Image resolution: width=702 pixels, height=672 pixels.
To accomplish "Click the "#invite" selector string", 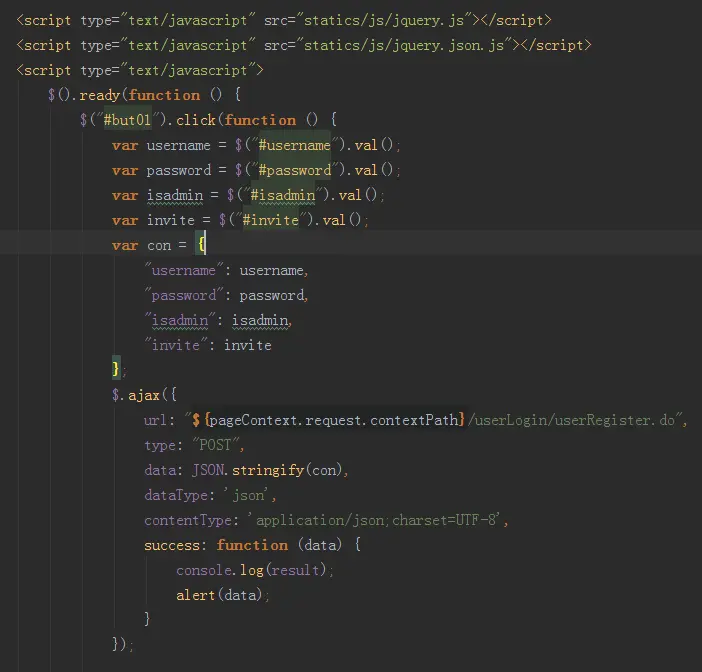I will 271,220.
